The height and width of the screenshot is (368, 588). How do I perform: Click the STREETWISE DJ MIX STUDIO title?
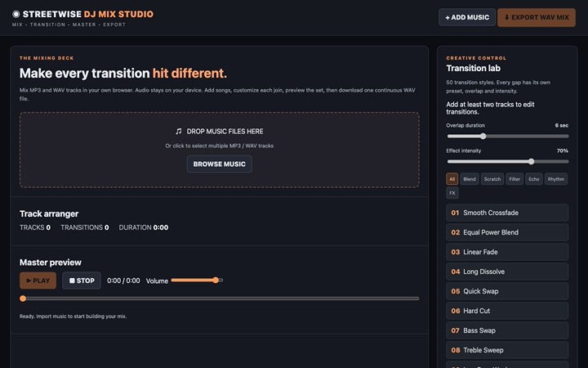click(x=88, y=14)
